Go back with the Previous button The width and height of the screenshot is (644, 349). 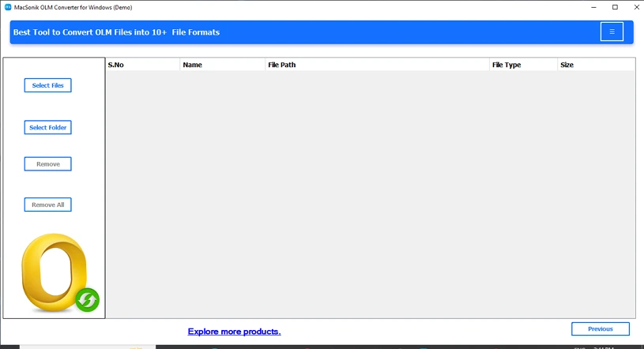(600, 328)
